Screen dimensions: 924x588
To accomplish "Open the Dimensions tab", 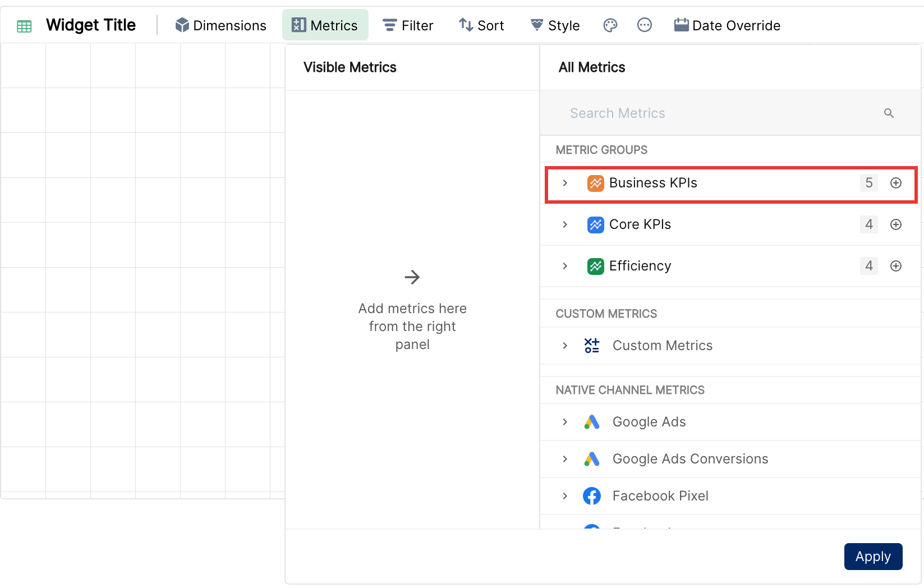I will [220, 25].
